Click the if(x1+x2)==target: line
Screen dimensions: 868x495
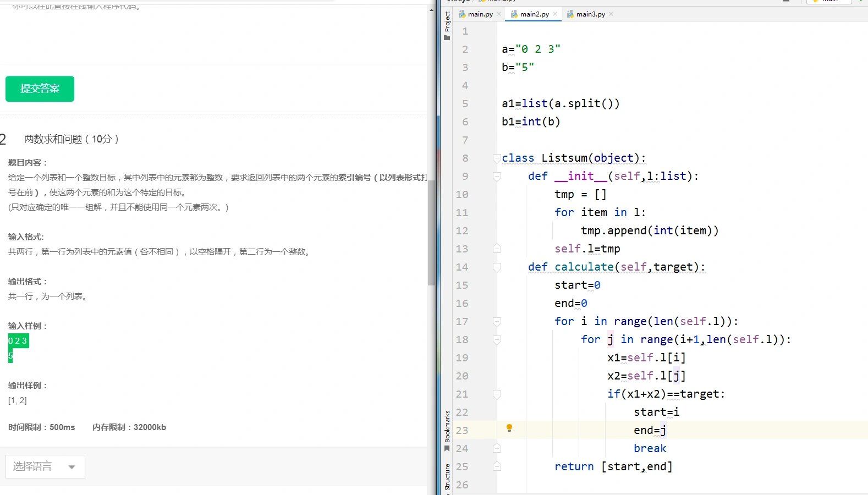click(x=666, y=394)
